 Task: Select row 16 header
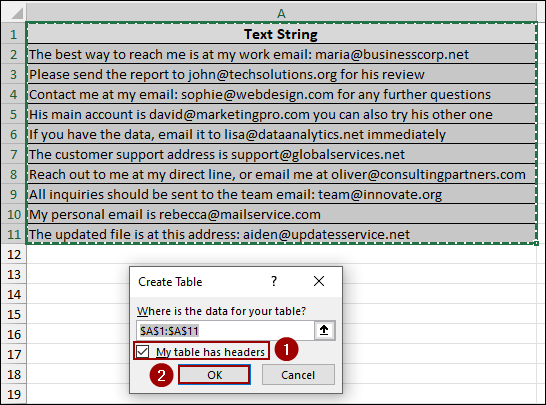point(14,335)
